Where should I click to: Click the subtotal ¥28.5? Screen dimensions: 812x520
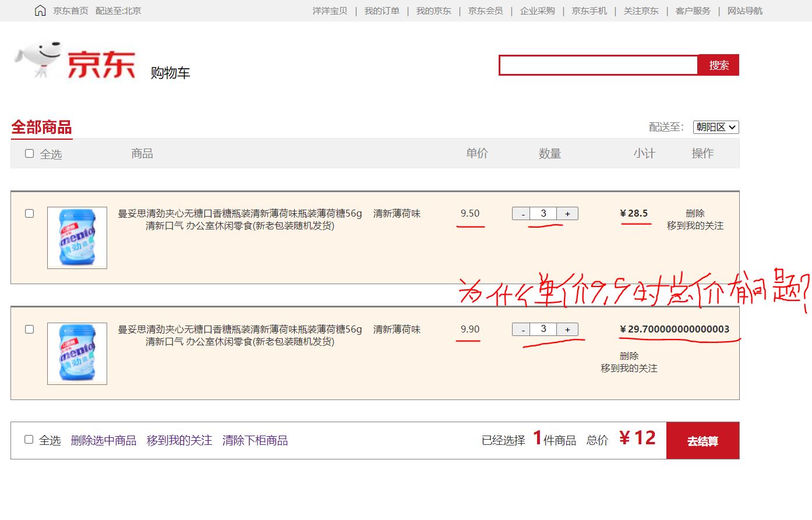(x=634, y=213)
